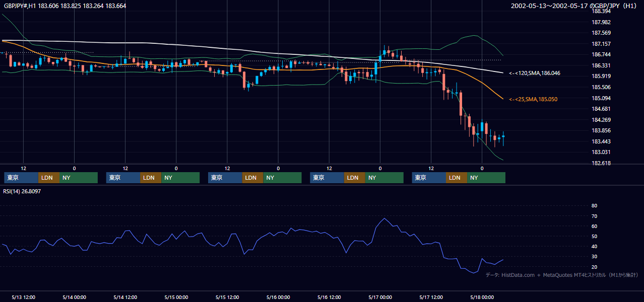Image resolution: width=644 pixels, height=302 pixels.
Task: Click the 5/13 12:00 time axis label
Action: (x=23, y=297)
